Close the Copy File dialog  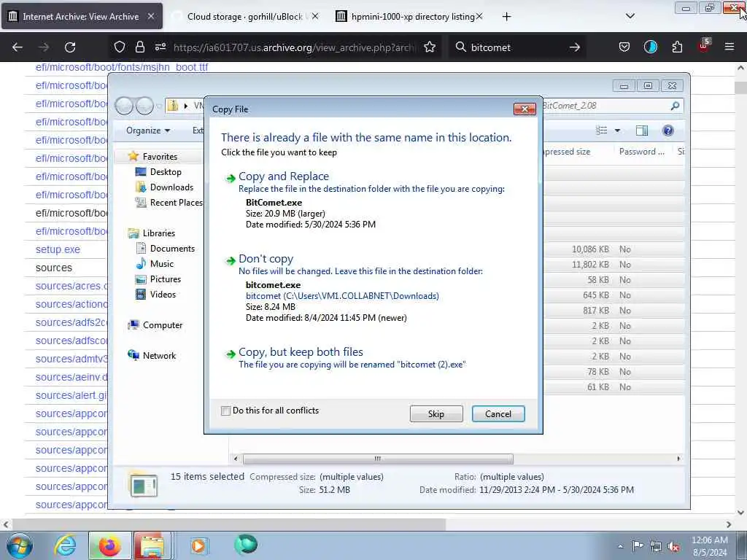525,109
